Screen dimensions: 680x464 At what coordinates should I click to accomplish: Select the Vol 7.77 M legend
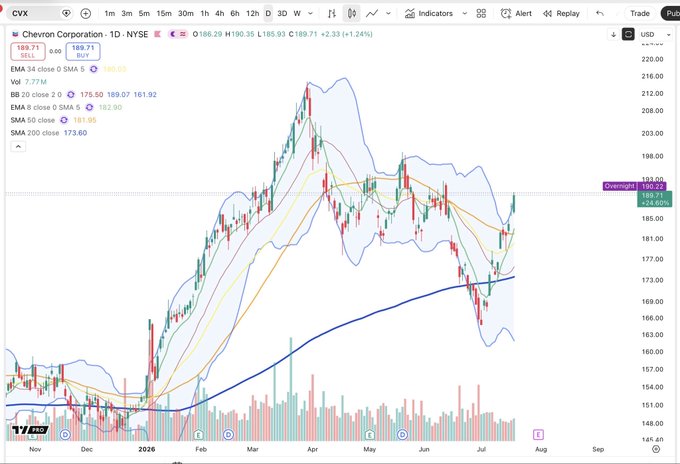click(29, 82)
